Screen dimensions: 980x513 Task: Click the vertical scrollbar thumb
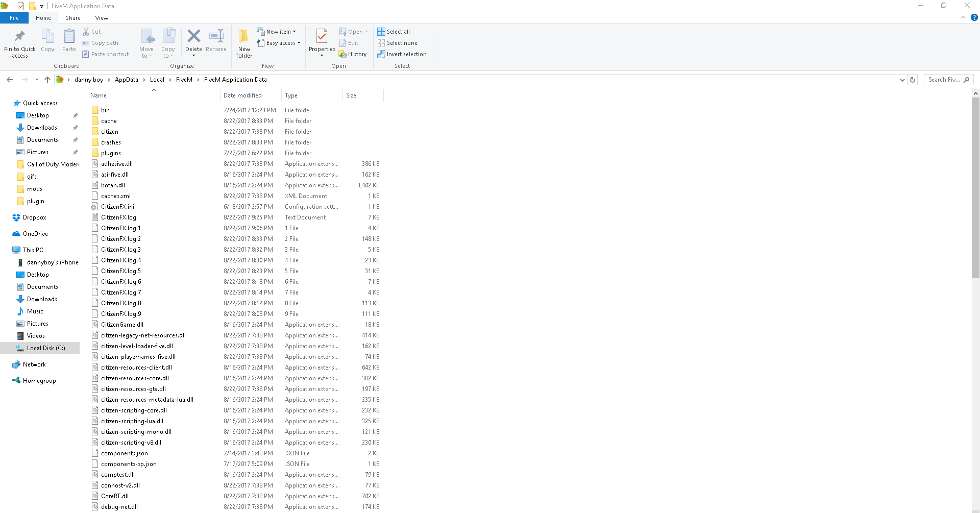pyautogui.click(x=975, y=187)
